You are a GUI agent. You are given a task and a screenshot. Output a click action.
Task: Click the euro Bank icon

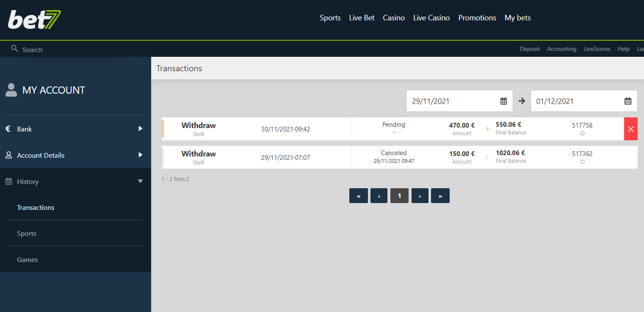point(8,129)
